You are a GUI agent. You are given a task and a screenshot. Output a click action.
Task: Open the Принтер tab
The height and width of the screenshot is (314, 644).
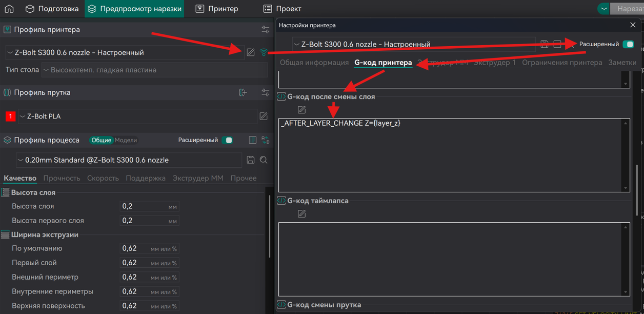click(217, 9)
